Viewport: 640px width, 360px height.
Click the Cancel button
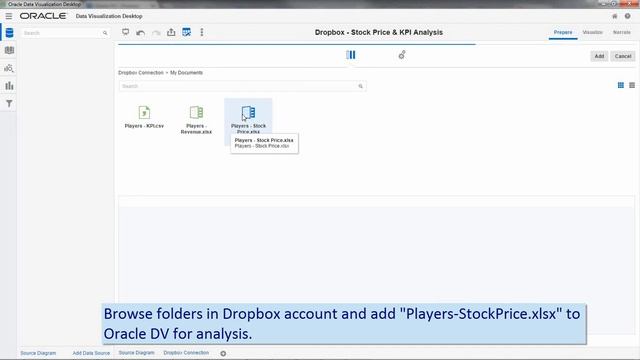click(623, 56)
